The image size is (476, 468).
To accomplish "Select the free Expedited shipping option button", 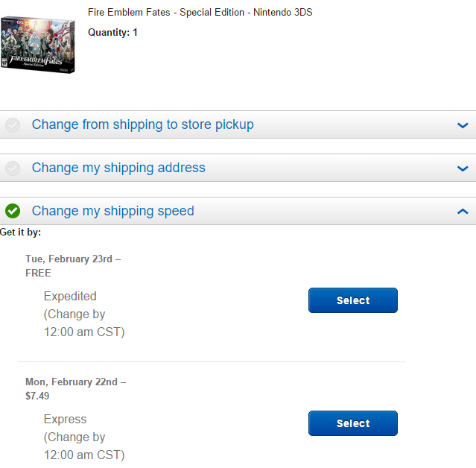I will pos(353,300).
